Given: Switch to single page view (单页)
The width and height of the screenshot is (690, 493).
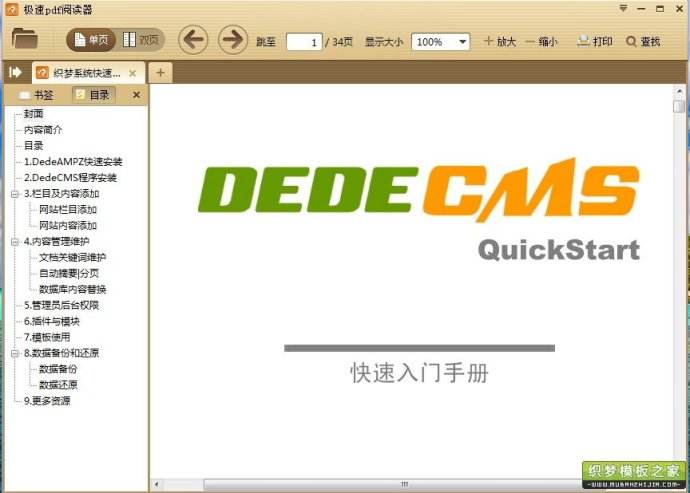Looking at the screenshot, I should (91, 40).
